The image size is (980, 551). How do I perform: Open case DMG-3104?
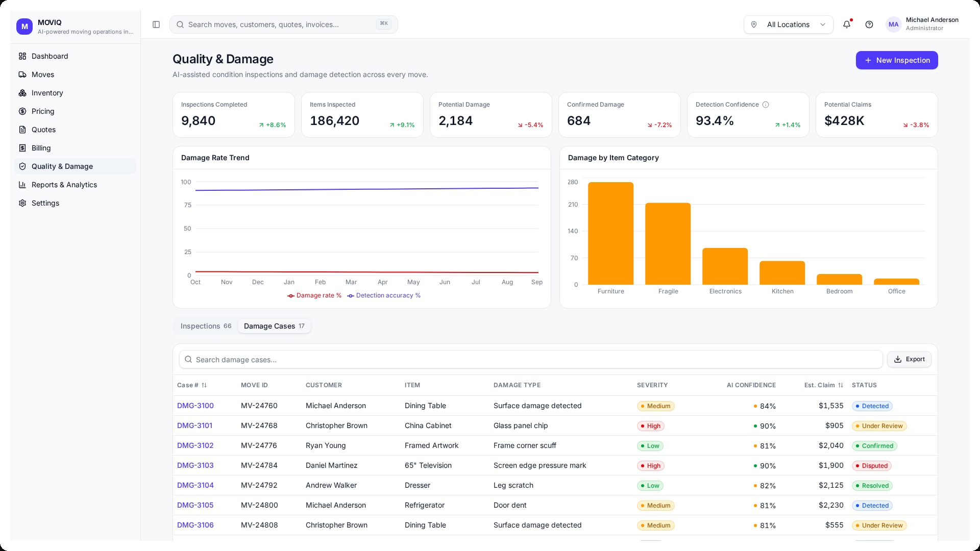pyautogui.click(x=195, y=485)
